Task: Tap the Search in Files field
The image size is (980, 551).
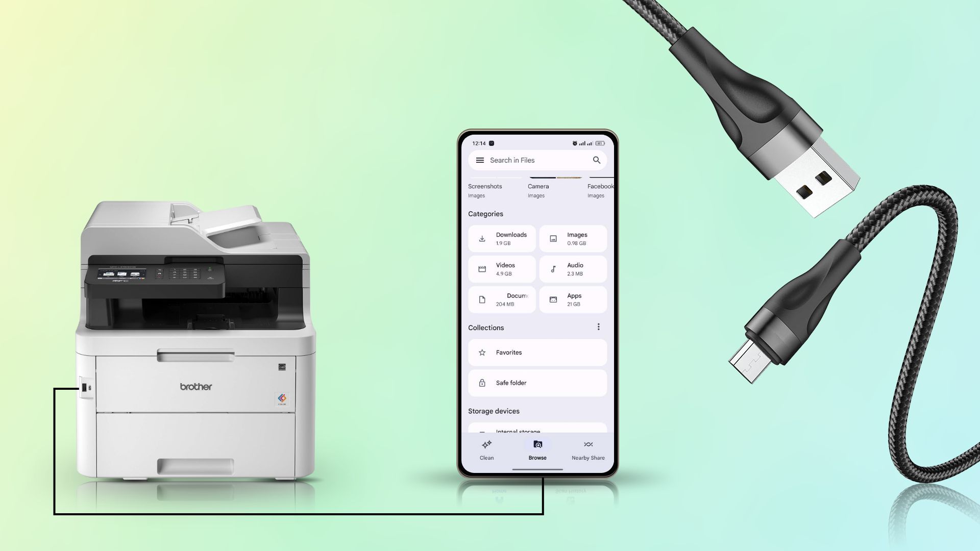Action: 537,160
